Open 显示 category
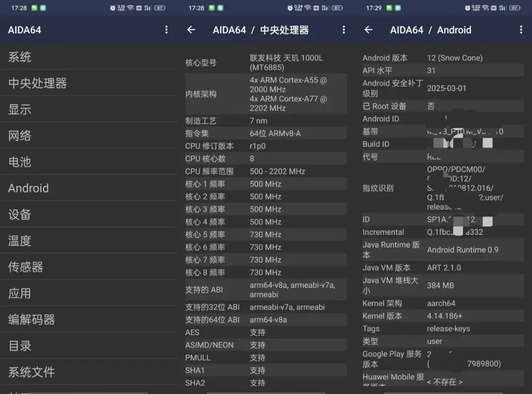Image resolution: width=532 pixels, height=394 pixels. tap(89, 109)
